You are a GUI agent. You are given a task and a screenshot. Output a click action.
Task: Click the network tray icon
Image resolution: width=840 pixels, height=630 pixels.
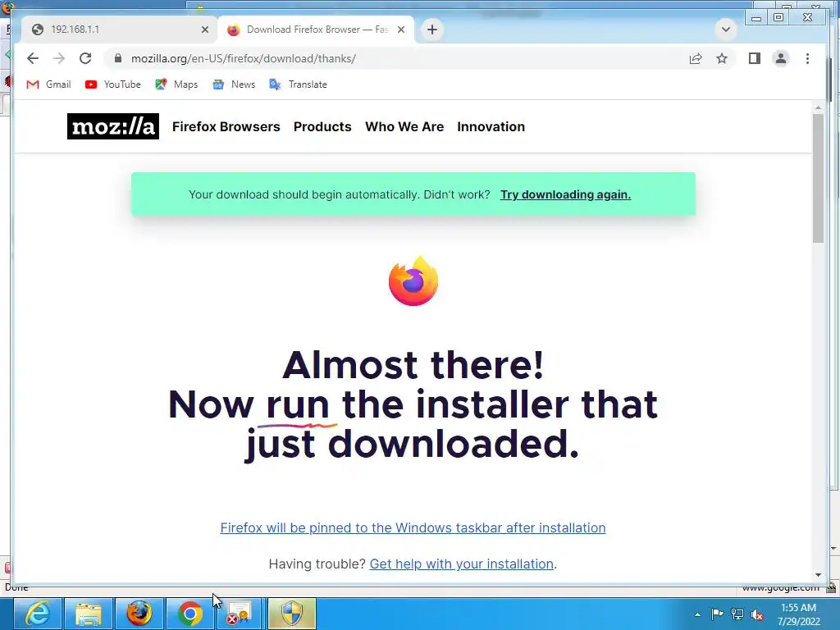point(737,614)
